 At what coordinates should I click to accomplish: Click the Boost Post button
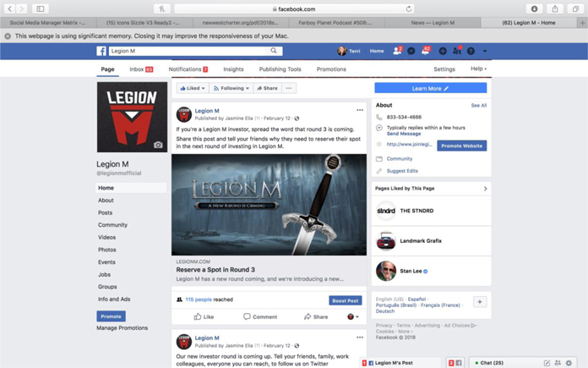[345, 300]
